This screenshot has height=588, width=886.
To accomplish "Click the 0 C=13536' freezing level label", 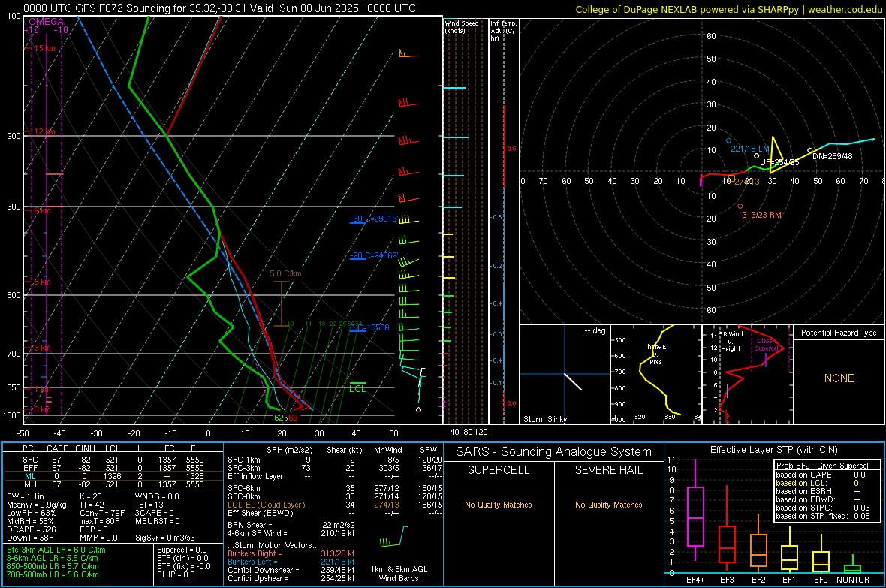I will 369,328.
